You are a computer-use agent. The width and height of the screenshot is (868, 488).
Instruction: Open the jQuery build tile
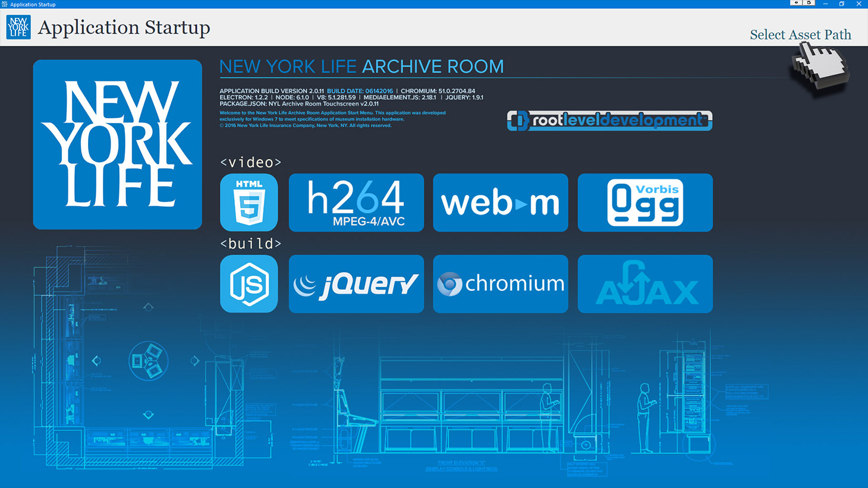click(x=356, y=284)
